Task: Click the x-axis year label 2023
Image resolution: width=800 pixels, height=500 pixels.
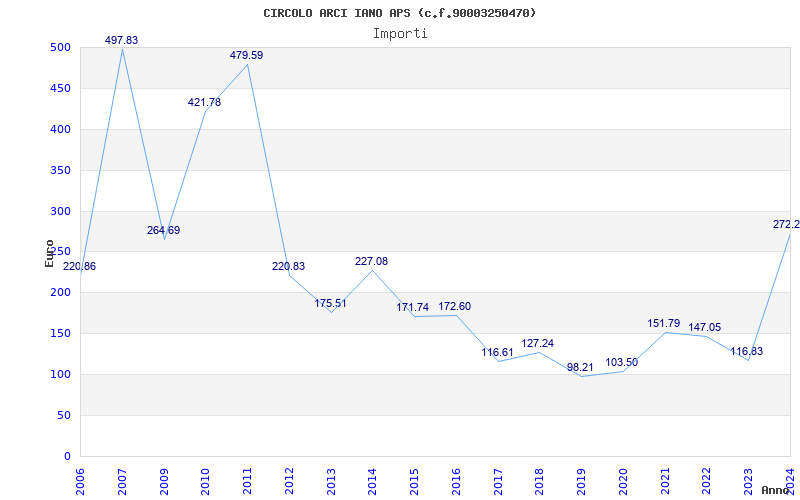Action: click(x=748, y=482)
